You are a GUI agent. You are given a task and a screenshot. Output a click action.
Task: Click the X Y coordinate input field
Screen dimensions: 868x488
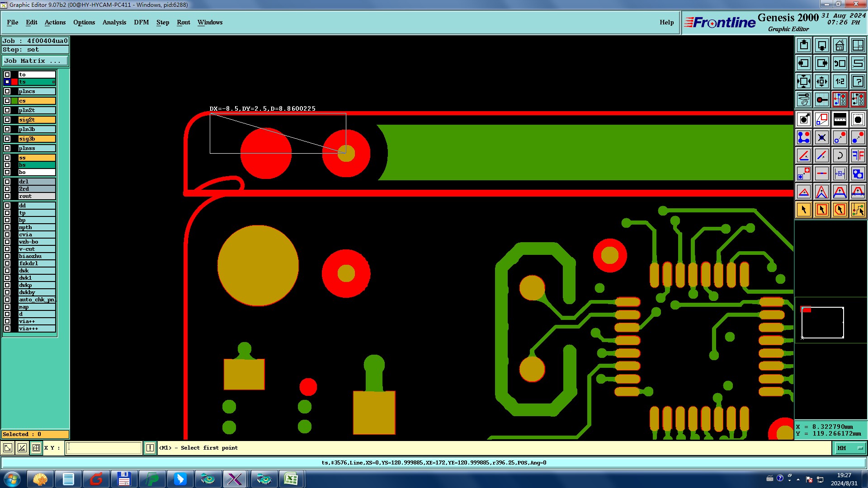(x=104, y=448)
